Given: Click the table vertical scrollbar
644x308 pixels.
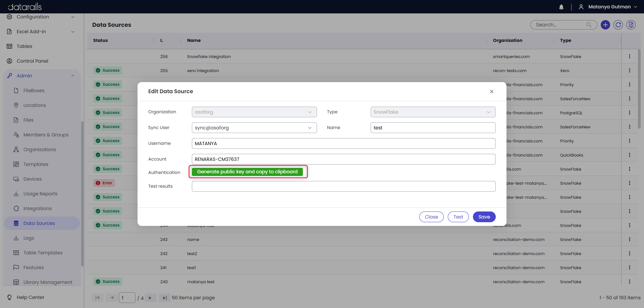Looking at the screenshot, I should tap(639, 89).
